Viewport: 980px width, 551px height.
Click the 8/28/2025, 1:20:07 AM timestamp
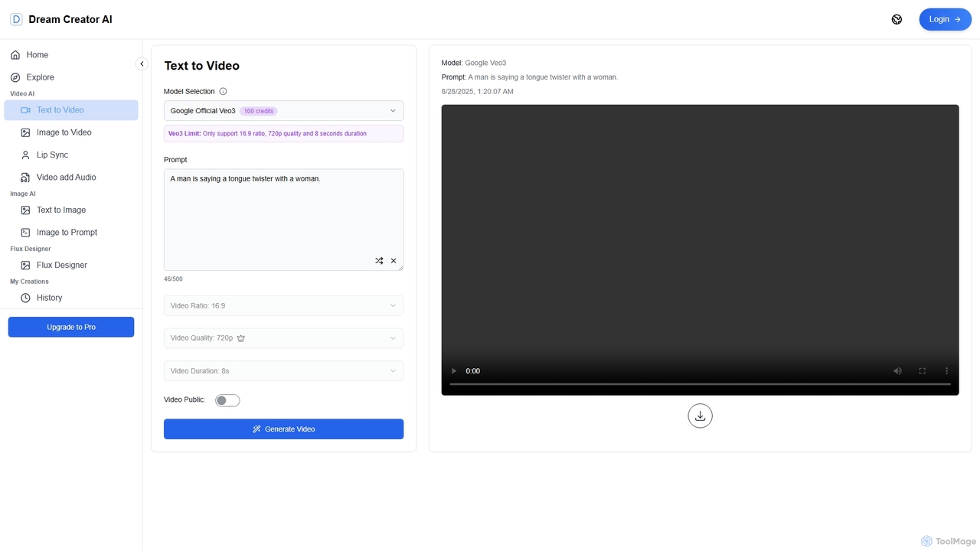coord(478,92)
